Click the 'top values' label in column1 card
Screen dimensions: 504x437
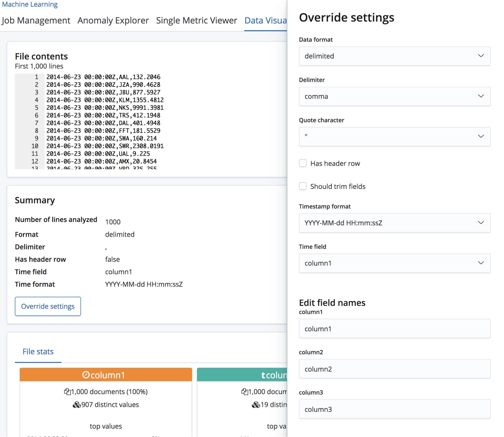(106, 426)
